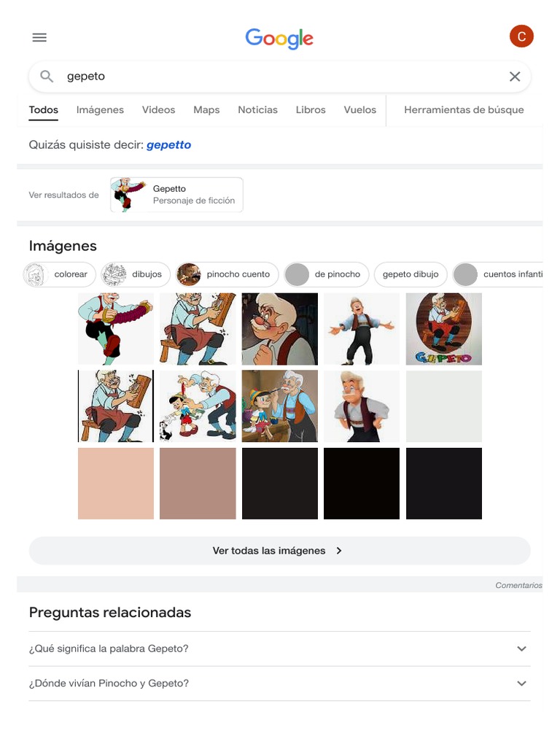Click the gepeto search input field
Image resolution: width=560 pixels, height=747 pixels.
tap(279, 76)
